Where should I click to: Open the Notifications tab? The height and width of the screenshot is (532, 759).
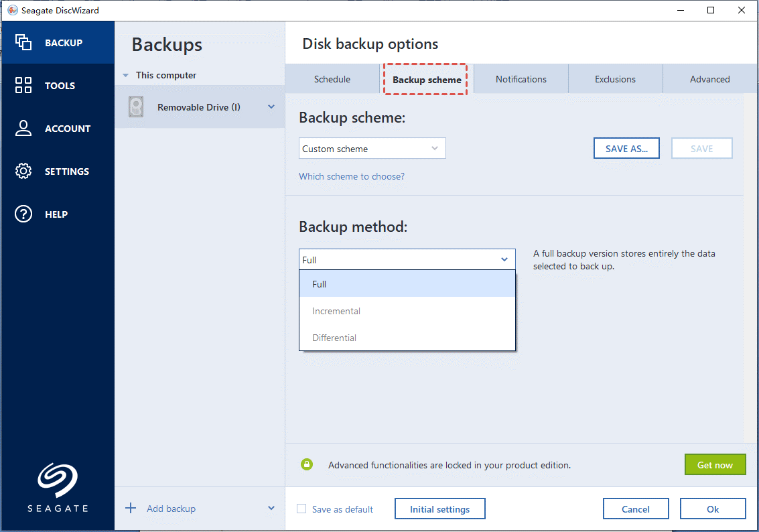click(x=521, y=79)
